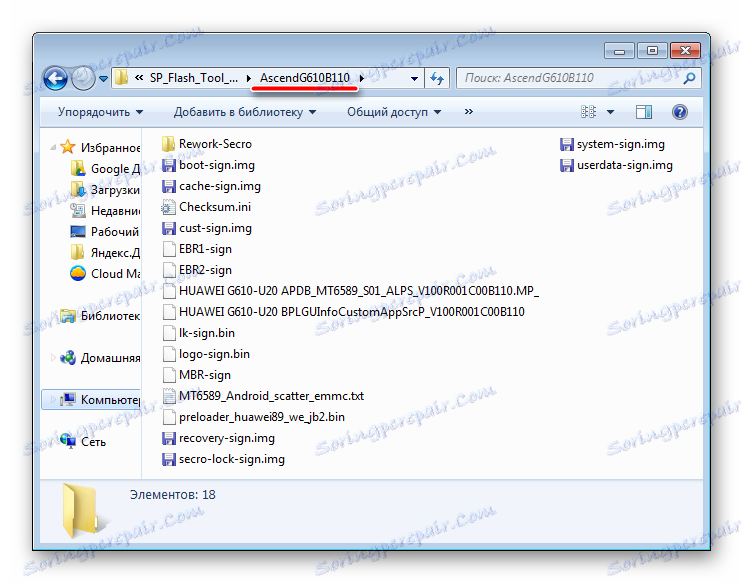
Task: Select the secro-lock-sign.img file icon
Action: (168, 459)
